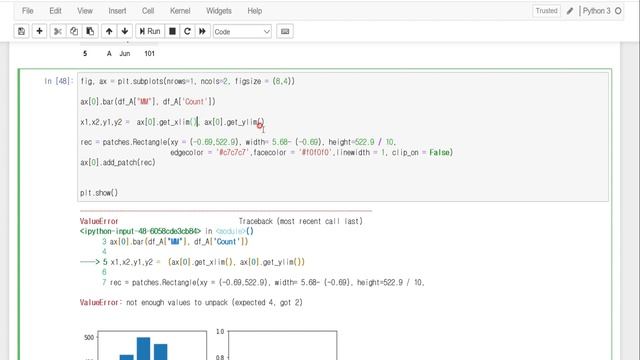This screenshot has height=360, width=640.
Task: Click the table cell Jun
Action: point(124,53)
